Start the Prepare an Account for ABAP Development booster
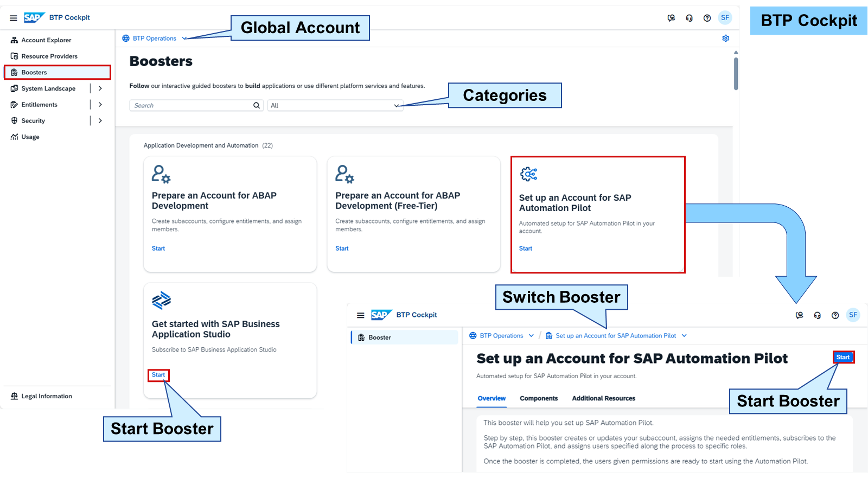The width and height of the screenshot is (868, 478). (158, 248)
